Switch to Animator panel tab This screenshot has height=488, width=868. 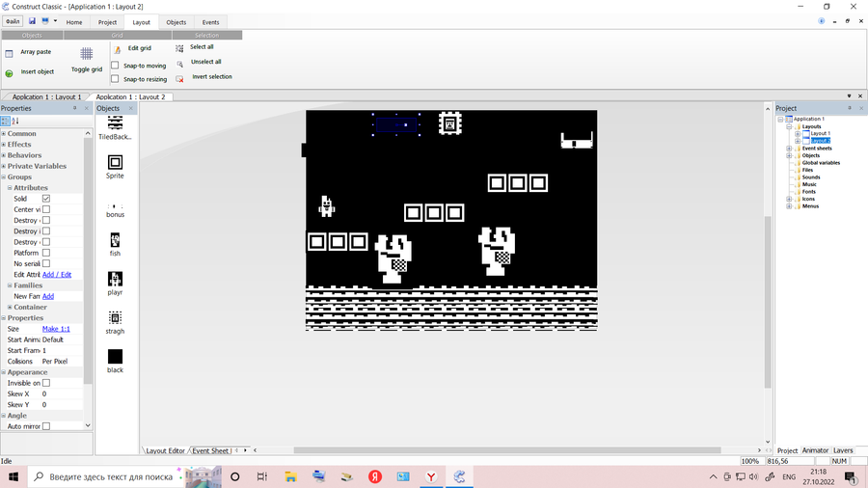point(815,450)
